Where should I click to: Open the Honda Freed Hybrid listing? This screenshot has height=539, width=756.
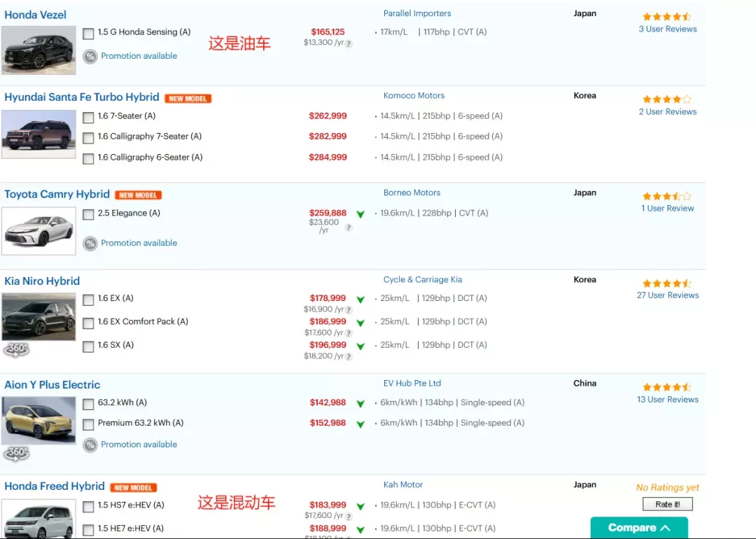click(55, 486)
